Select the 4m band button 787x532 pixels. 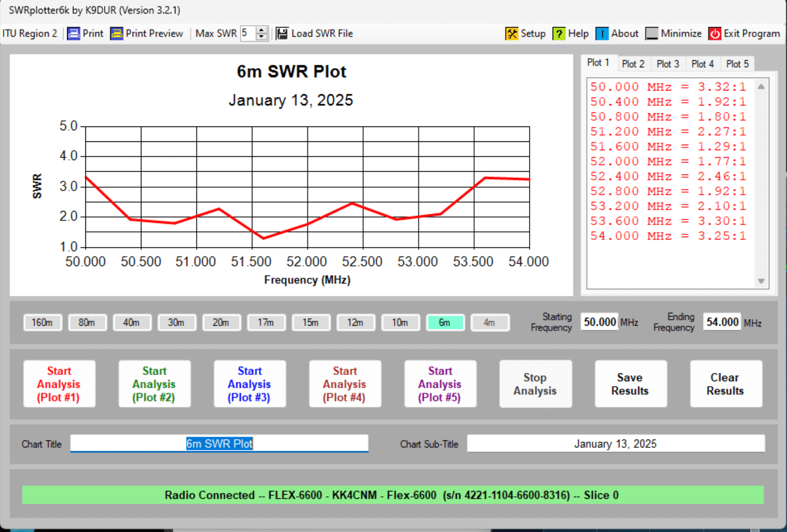tap(490, 322)
